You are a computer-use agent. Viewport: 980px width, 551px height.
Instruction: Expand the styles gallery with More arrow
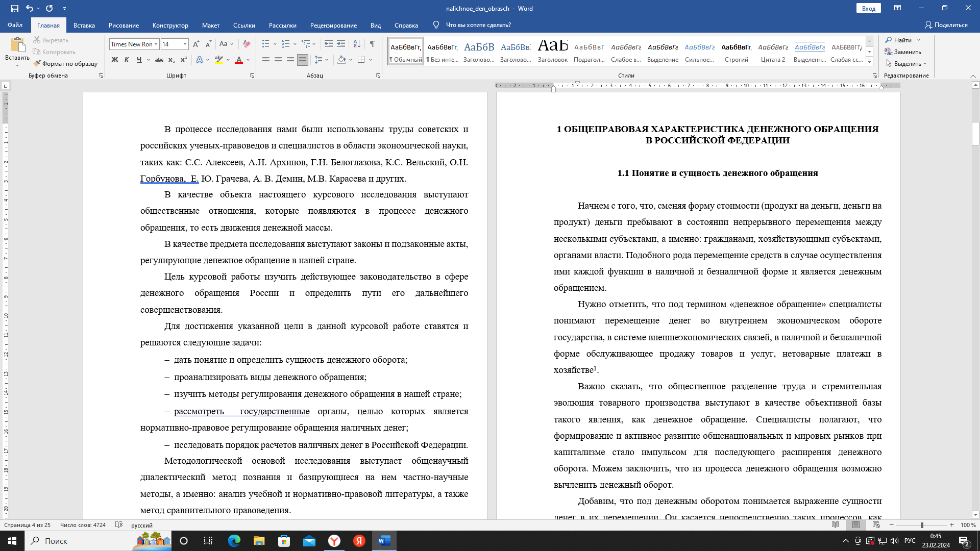point(869,61)
